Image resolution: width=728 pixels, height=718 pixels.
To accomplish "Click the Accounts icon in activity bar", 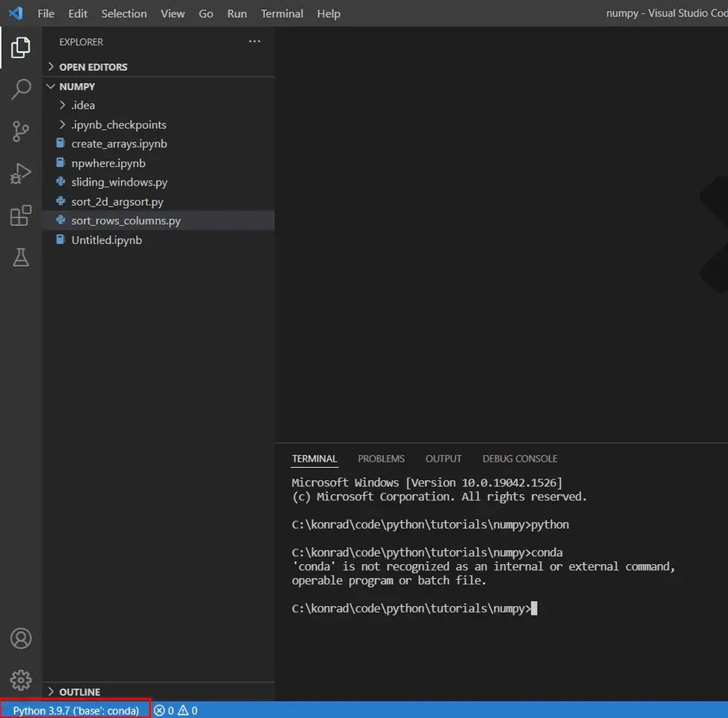I will click(20, 638).
